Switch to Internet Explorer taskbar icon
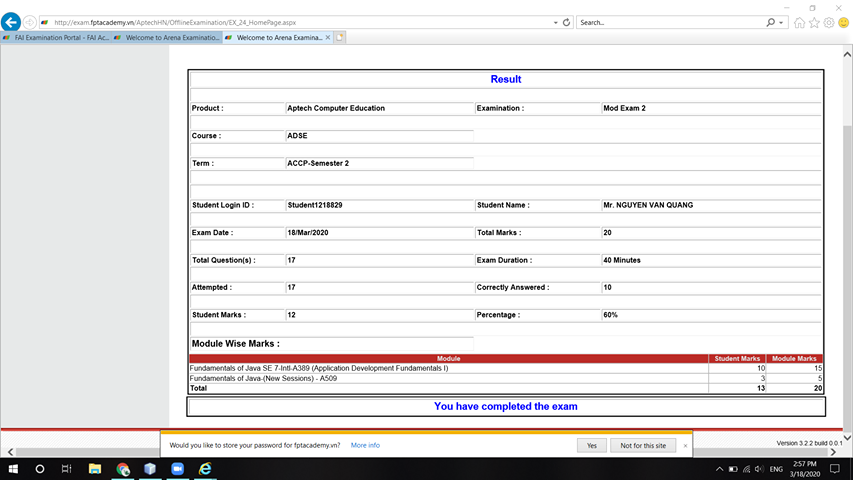Screen dimensions: 853x480 tap(205, 469)
